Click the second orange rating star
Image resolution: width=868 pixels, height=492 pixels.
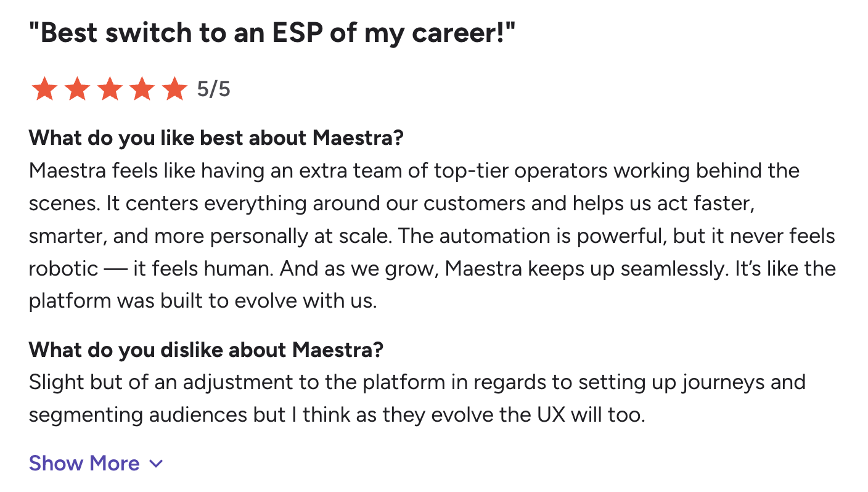pos(76,89)
